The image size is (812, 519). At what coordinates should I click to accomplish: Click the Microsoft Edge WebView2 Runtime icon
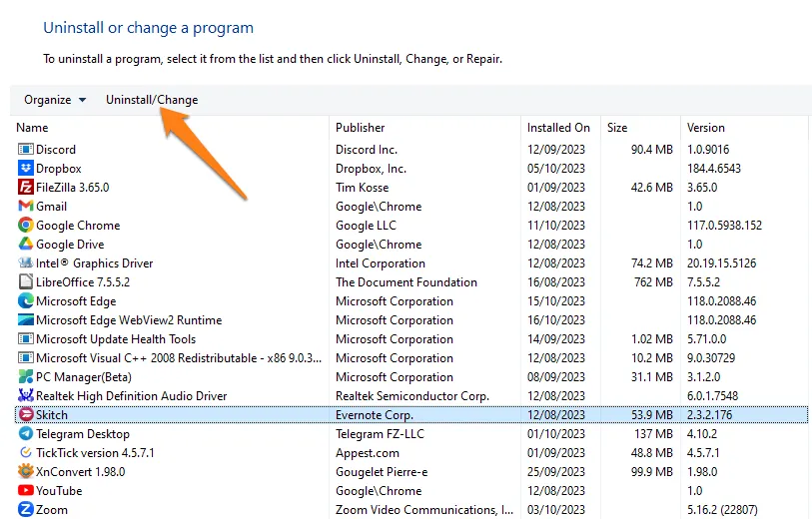click(25, 319)
